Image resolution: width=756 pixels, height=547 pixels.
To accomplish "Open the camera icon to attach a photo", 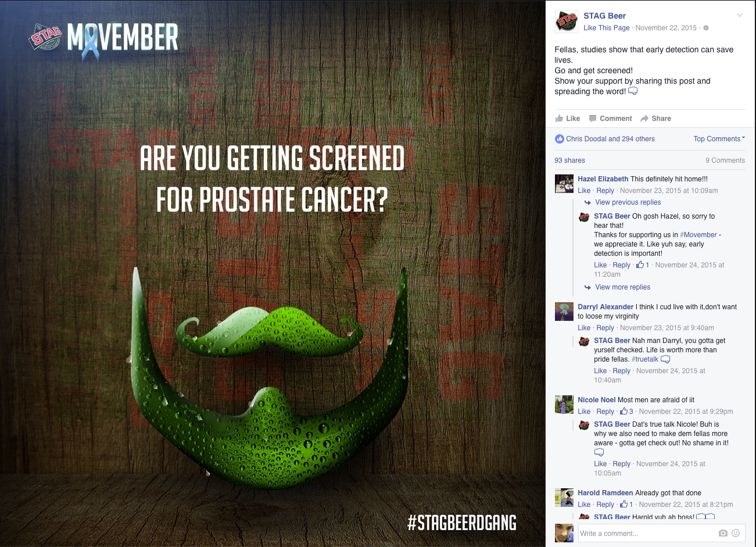I will point(723,533).
